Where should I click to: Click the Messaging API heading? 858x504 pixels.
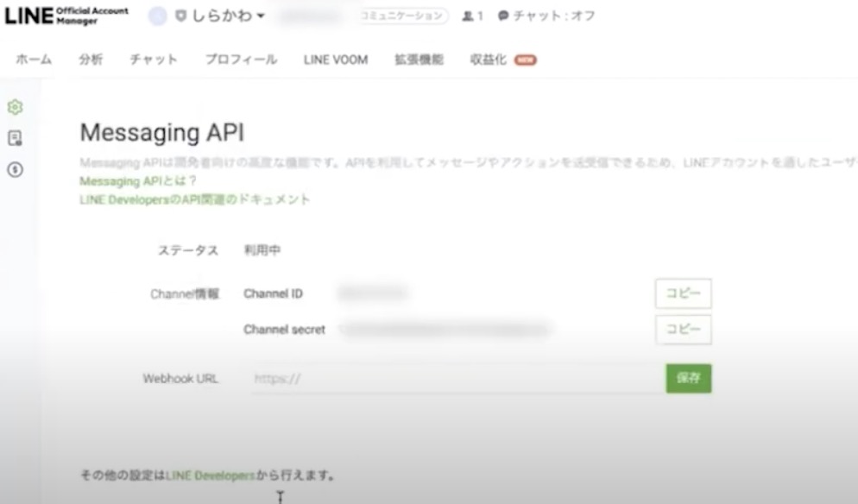tap(162, 132)
